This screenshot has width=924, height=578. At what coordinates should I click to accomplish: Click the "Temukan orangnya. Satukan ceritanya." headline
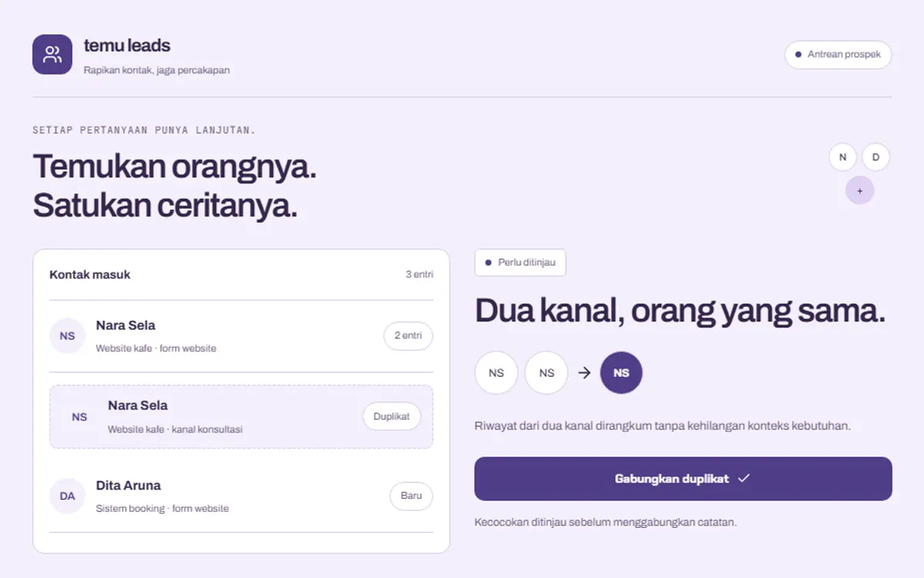tap(175, 186)
